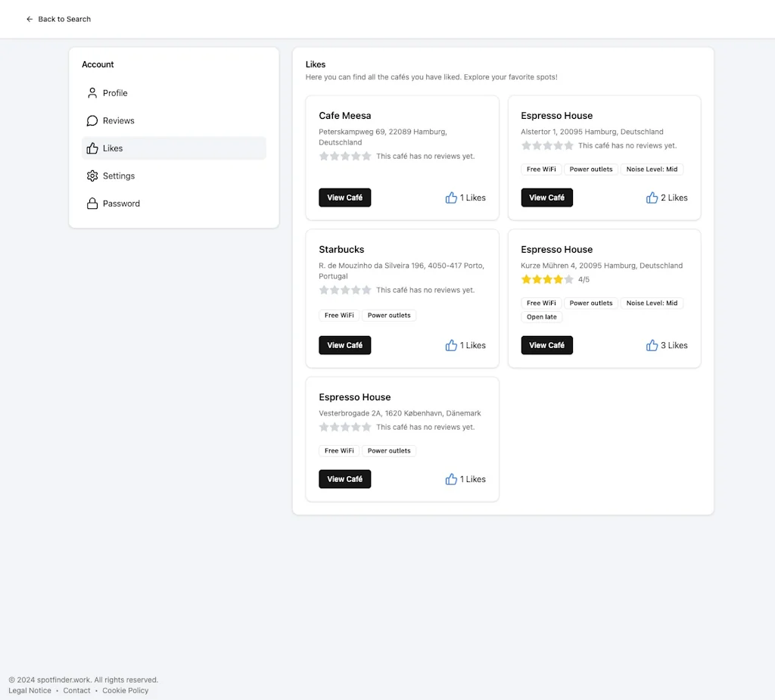Click the fourth star on Kurze Mühren Espresso House
This screenshot has width=775, height=700.
[x=558, y=279]
